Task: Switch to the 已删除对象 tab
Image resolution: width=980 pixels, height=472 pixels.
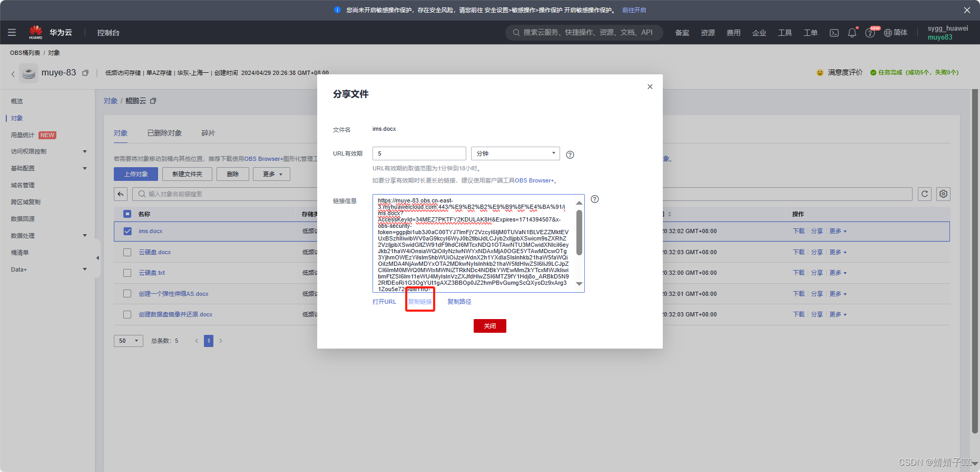Action: [x=164, y=133]
